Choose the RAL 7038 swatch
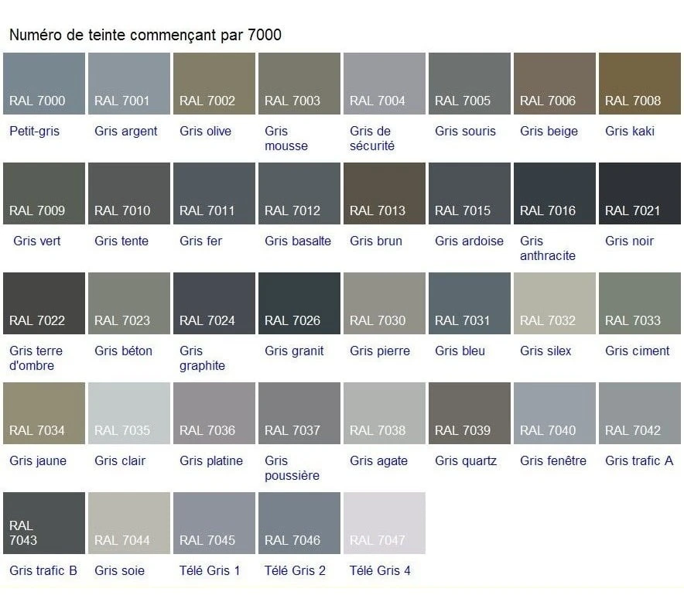The width and height of the screenshot is (684, 616). click(x=385, y=413)
